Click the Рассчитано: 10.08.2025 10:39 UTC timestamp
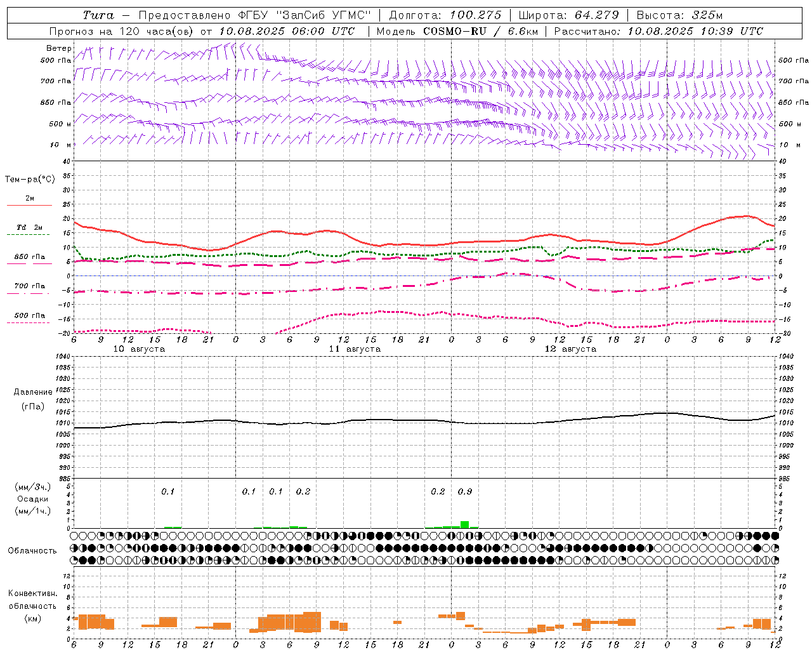 [658, 31]
